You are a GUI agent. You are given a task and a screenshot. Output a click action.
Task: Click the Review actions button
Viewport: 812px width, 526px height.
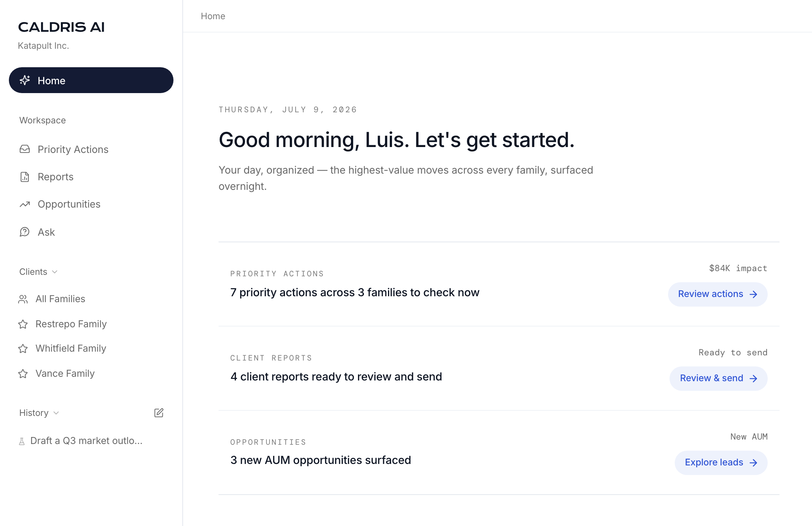[718, 294]
